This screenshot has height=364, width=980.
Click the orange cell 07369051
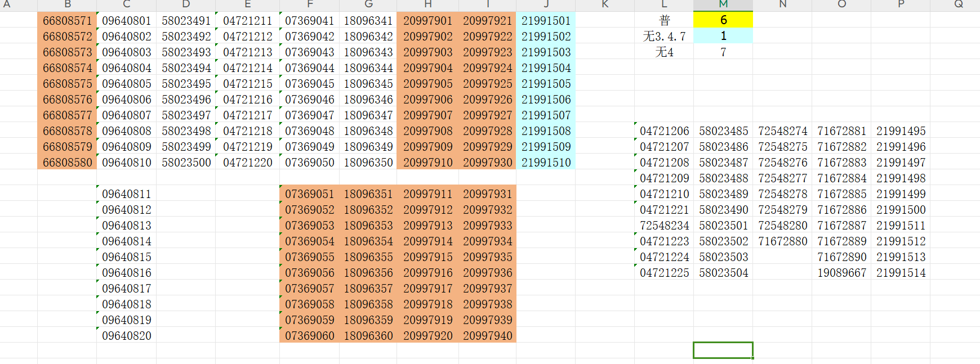[309, 194]
